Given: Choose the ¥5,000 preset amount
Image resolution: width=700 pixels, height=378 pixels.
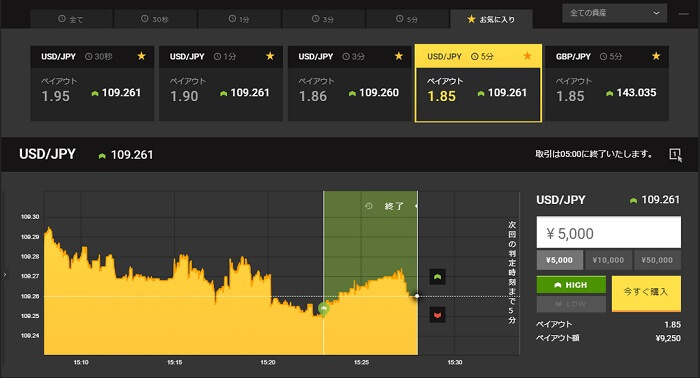Looking at the screenshot, I should 559,260.
